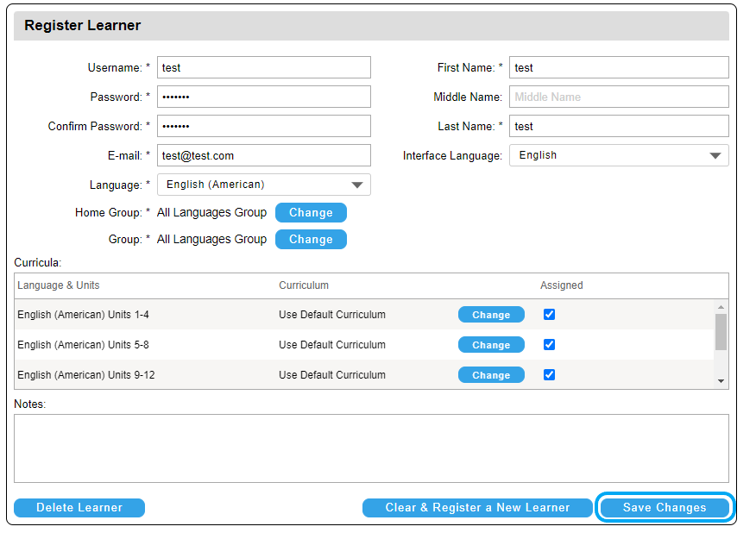Toggle Assigned checkbox for Units 5-8
The width and height of the screenshot is (756, 539).
549,344
